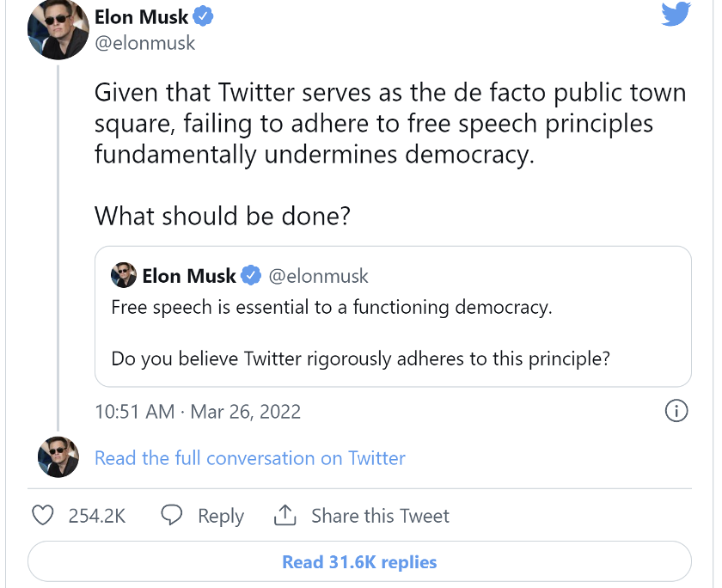Open the Twitter info circle icon
722x588 pixels.
pos(677,411)
